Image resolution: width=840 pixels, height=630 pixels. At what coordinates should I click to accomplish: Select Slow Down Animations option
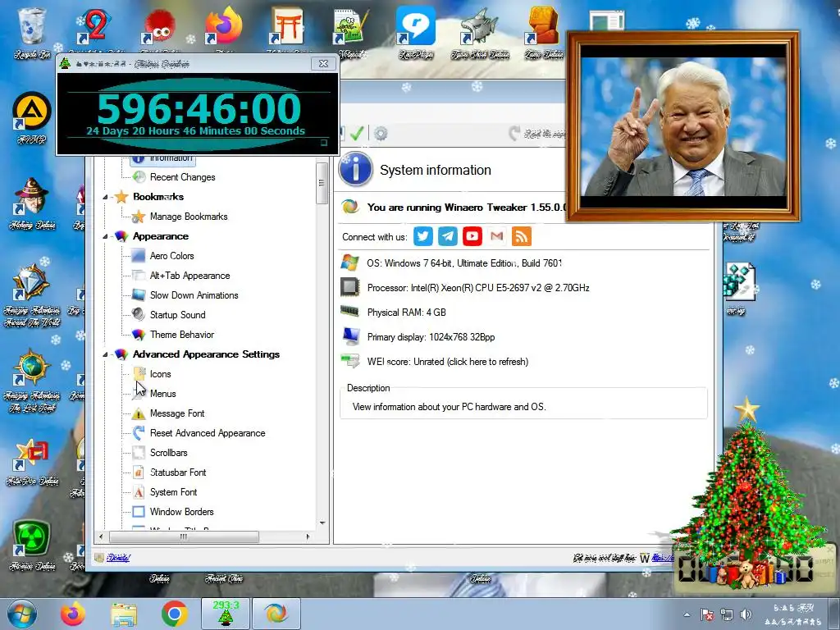tap(194, 295)
